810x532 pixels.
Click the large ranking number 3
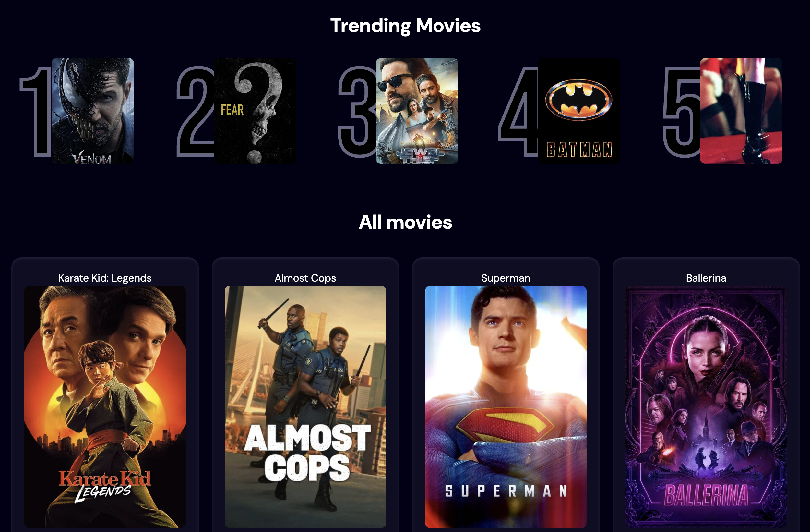pos(357,112)
